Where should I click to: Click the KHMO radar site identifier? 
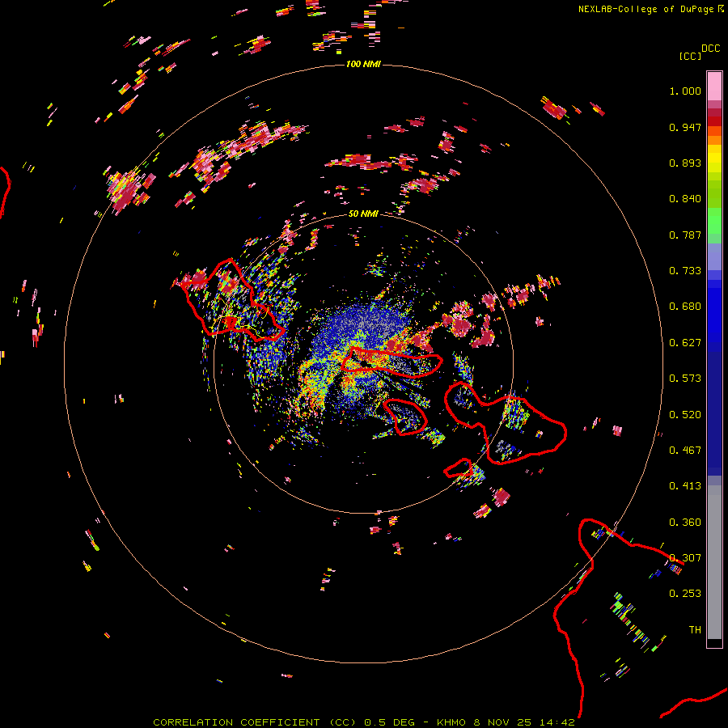click(451, 722)
